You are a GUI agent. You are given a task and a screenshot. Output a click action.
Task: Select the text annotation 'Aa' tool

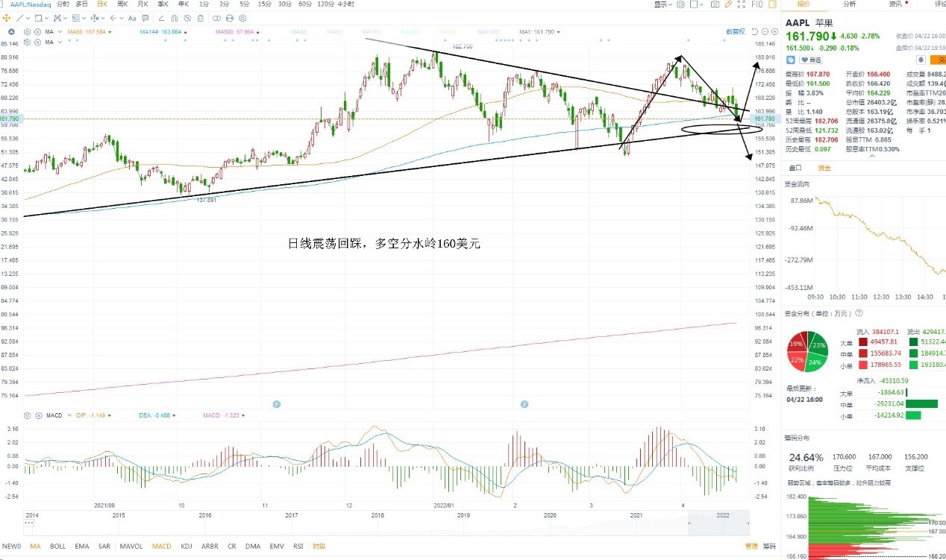132,18
